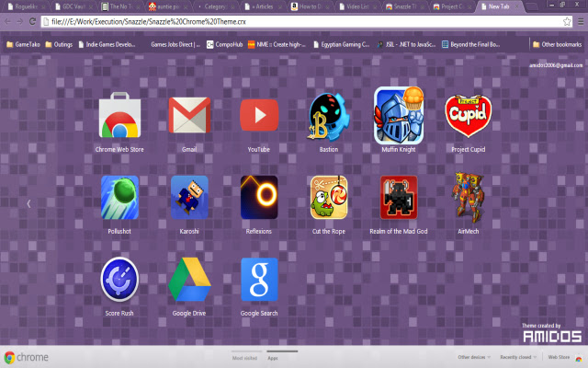588x368 pixels.
Task: Open Indie Games Develo... bookmark
Action: 107,44
